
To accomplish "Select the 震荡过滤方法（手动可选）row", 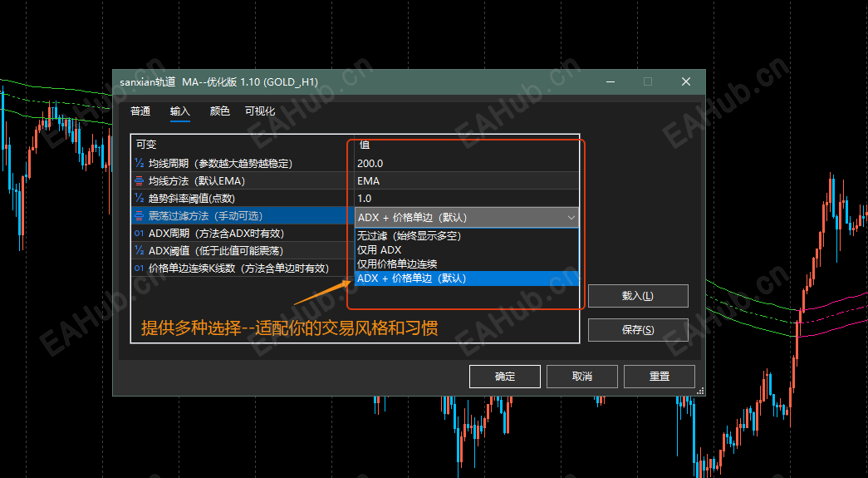I will [243, 216].
